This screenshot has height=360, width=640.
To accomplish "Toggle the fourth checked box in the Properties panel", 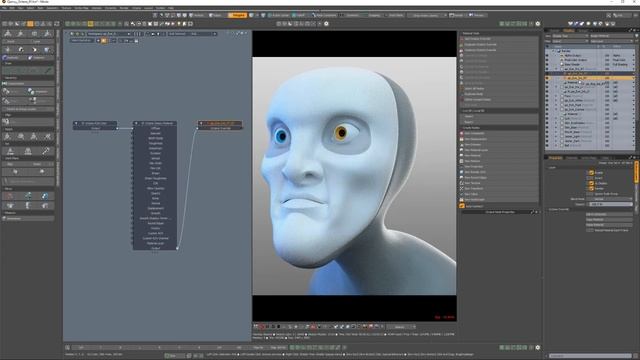I will (x=591, y=189).
